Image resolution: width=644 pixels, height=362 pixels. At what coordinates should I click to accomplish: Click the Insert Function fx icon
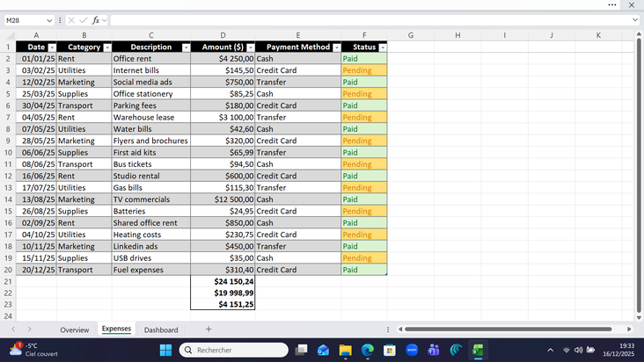pyautogui.click(x=96, y=20)
